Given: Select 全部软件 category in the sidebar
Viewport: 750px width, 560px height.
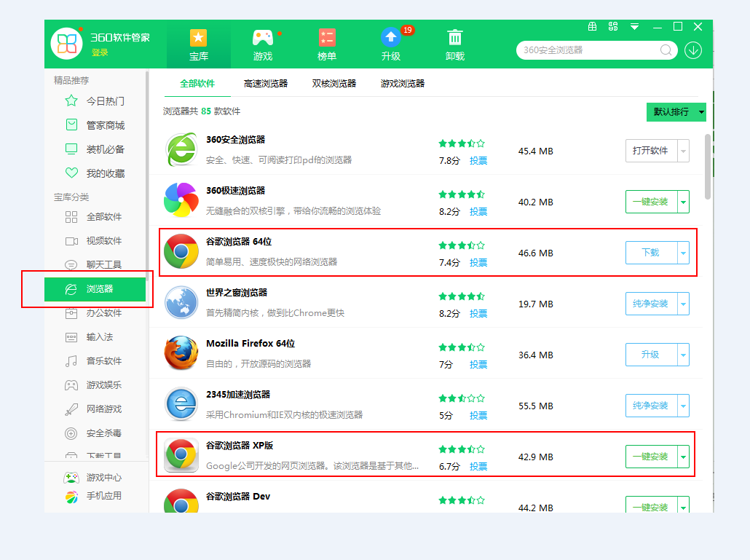Looking at the screenshot, I should 95,217.
